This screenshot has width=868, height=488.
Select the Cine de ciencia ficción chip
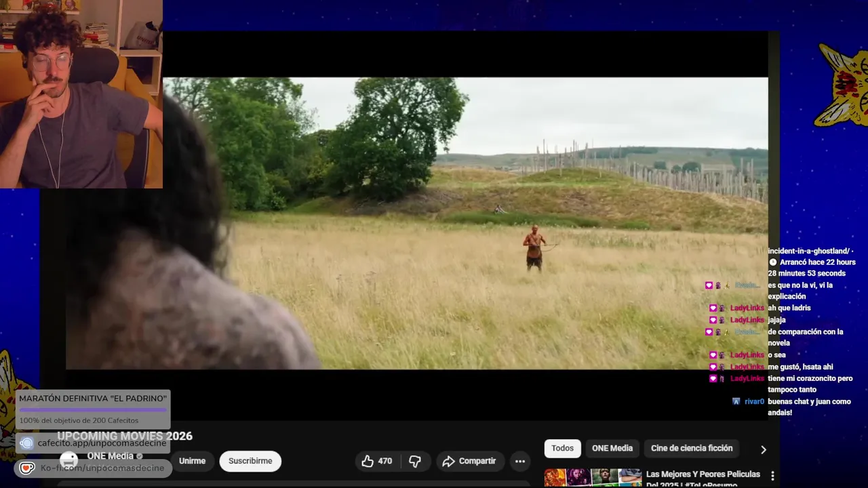[692, 448]
